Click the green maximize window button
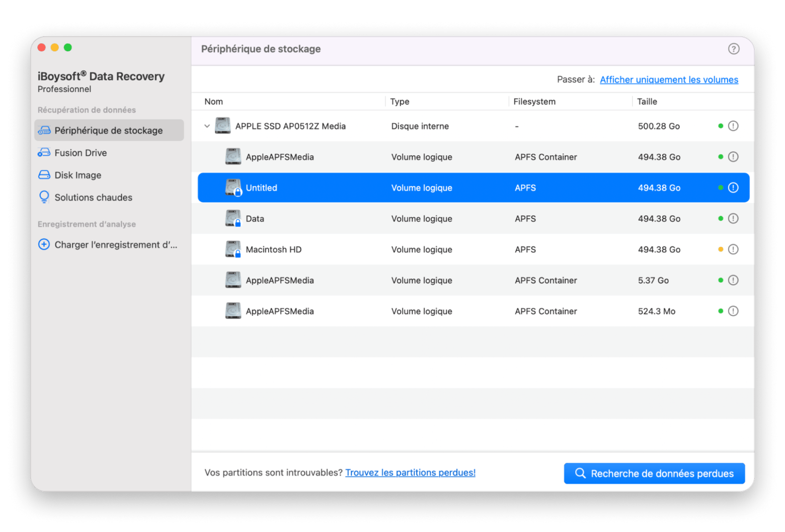Image resolution: width=785 pixels, height=532 pixels. point(68,47)
